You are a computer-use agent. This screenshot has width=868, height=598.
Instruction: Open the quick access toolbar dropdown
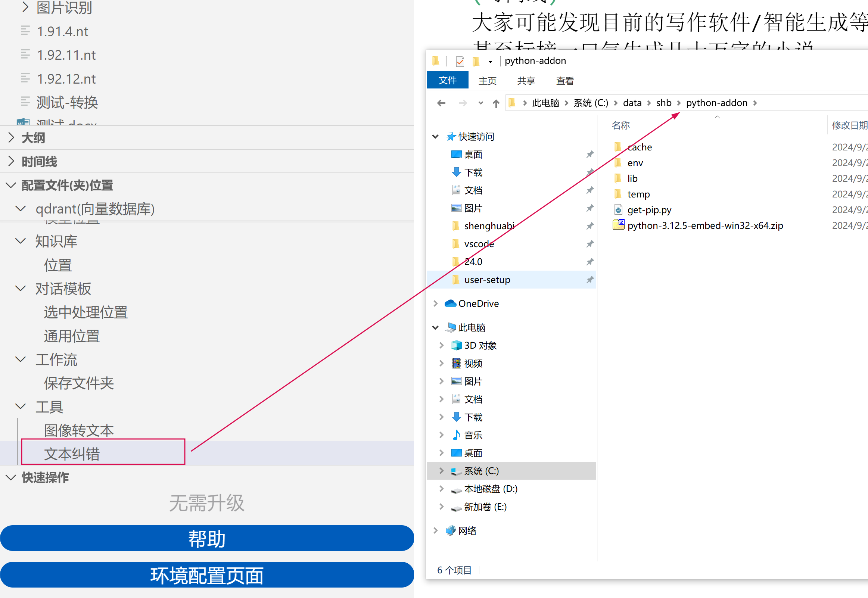coord(490,61)
